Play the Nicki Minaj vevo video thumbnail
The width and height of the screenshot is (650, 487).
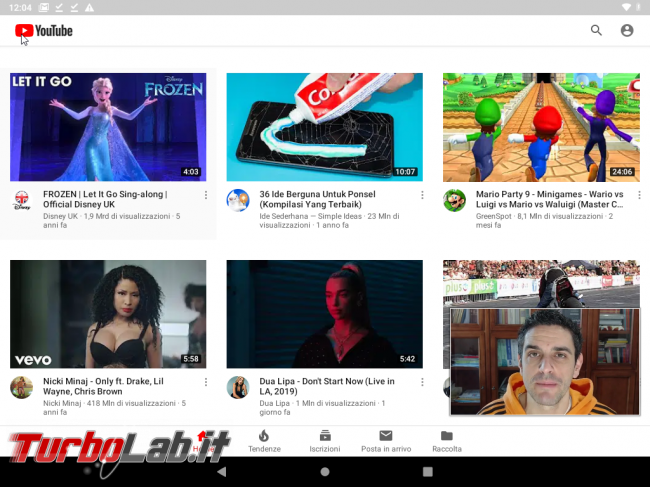click(x=108, y=314)
